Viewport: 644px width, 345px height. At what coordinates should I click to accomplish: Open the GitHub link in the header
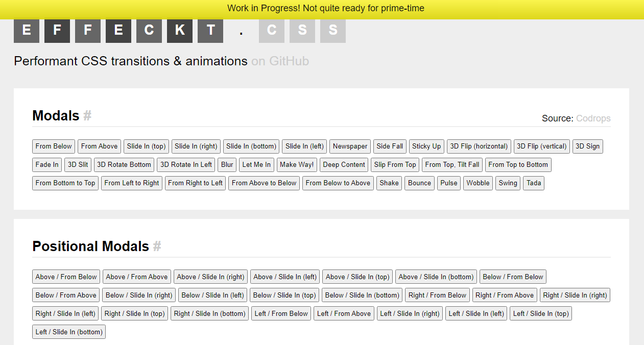[x=280, y=61]
